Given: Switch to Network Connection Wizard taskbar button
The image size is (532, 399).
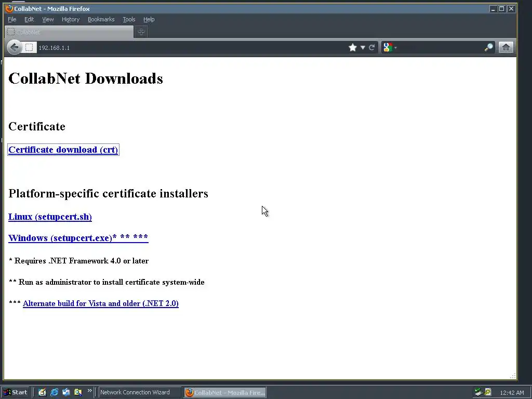Looking at the screenshot, I should pos(140,392).
